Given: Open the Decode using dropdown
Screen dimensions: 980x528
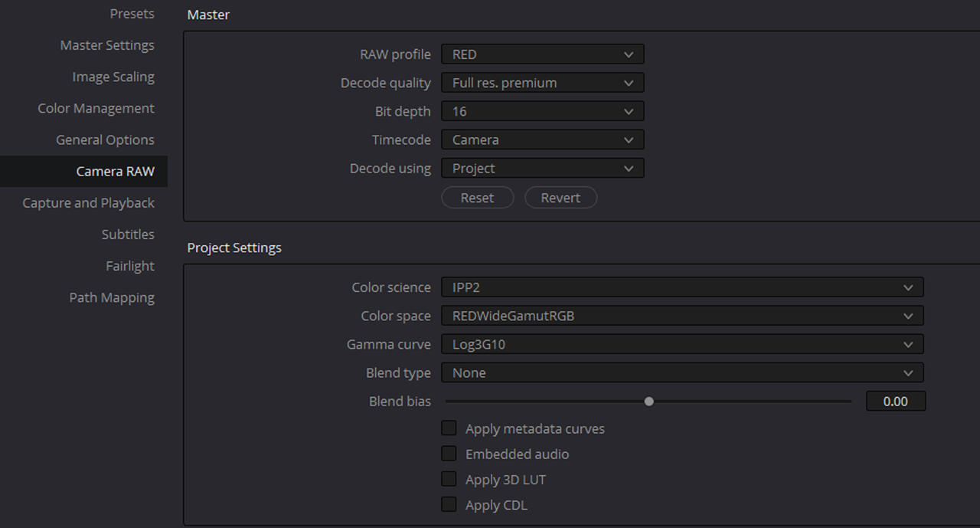Looking at the screenshot, I should coord(542,168).
